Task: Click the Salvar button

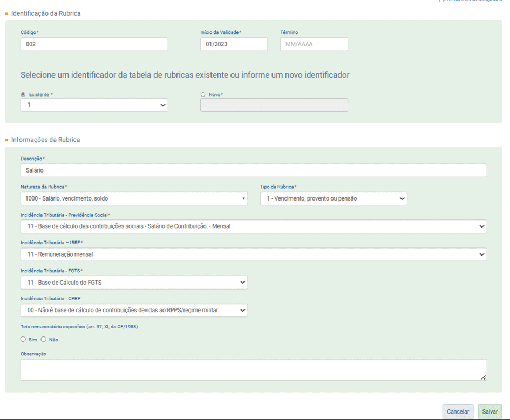Action: point(489,412)
